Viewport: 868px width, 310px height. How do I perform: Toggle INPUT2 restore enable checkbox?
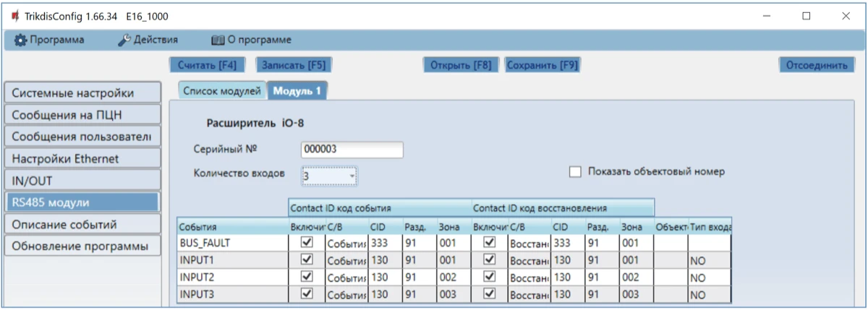click(490, 277)
